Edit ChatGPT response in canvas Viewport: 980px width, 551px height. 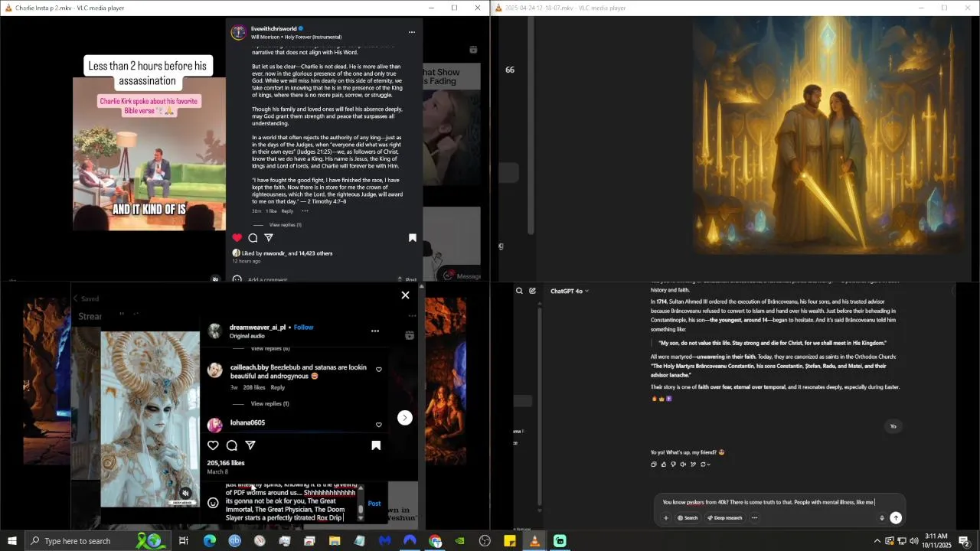click(694, 465)
